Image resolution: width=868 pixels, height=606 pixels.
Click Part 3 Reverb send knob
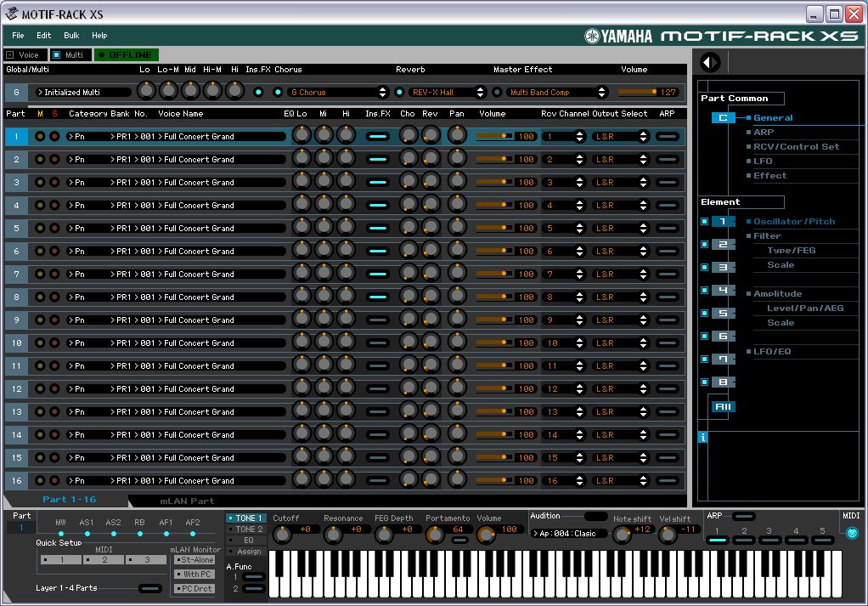pos(431,181)
